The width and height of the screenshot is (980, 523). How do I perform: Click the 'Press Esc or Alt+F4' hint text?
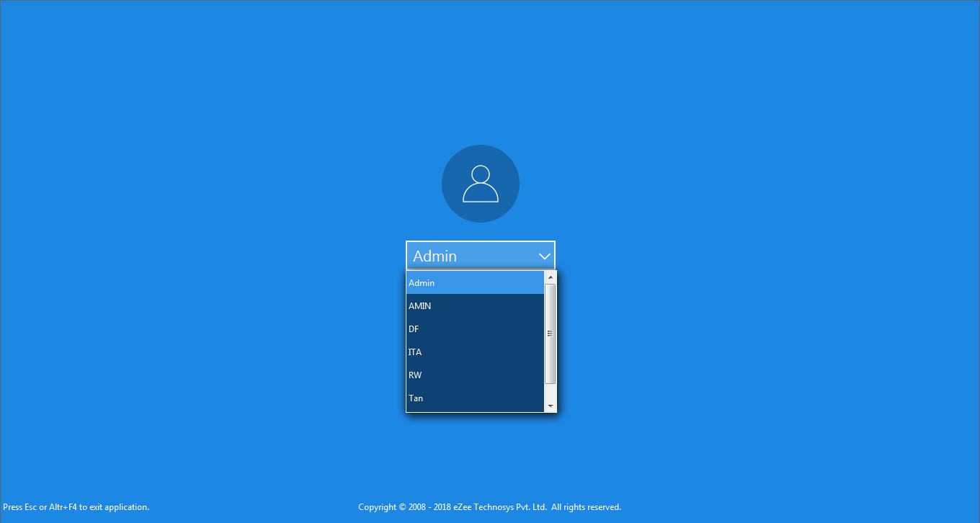pos(76,507)
